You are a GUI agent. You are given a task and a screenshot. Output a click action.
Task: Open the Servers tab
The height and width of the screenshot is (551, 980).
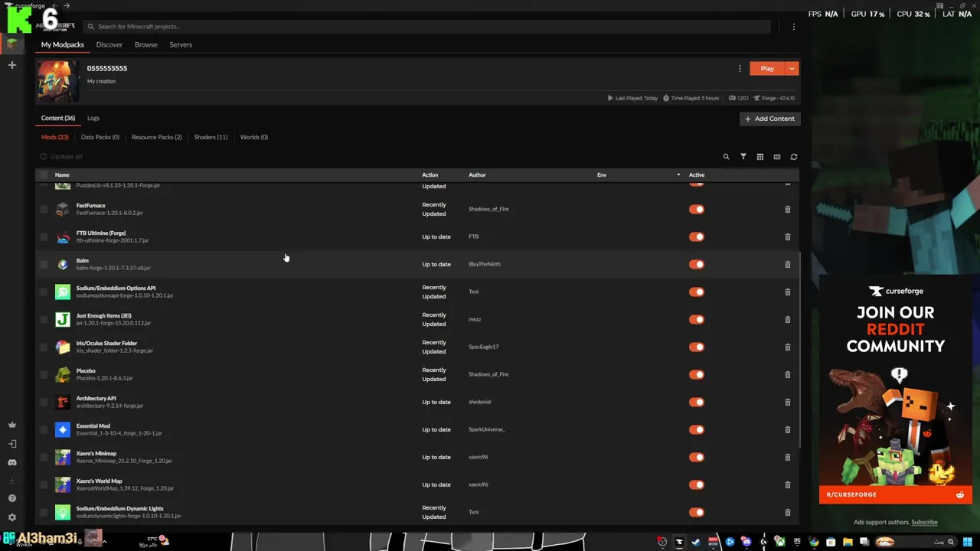(181, 44)
